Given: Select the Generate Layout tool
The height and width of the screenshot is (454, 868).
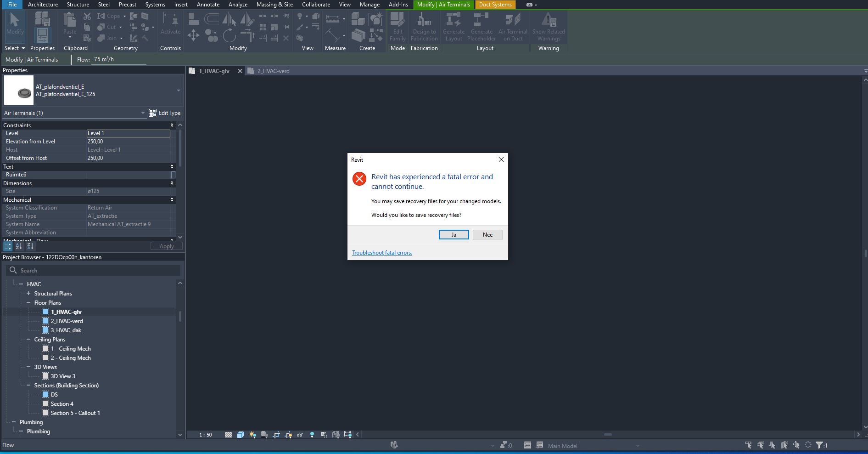Looking at the screenshot, I should [454, 27].
